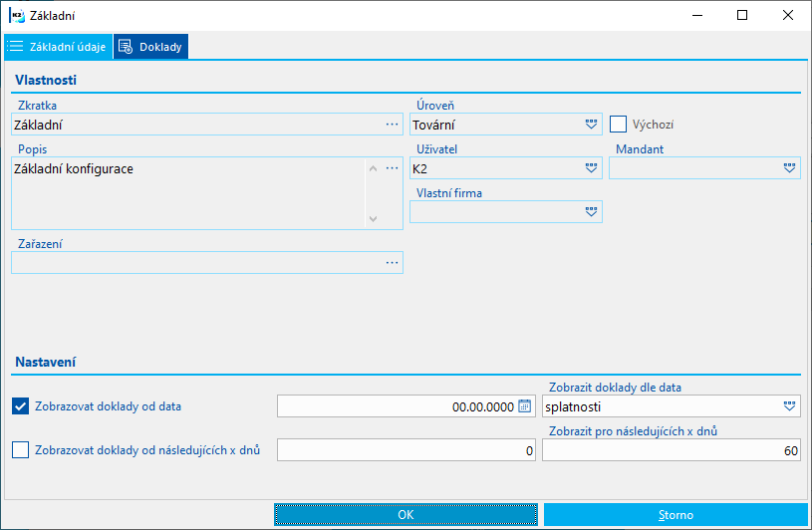Maximize the Základní window
The width and height of the screenshot is (812, 530).
coord(742,16)
